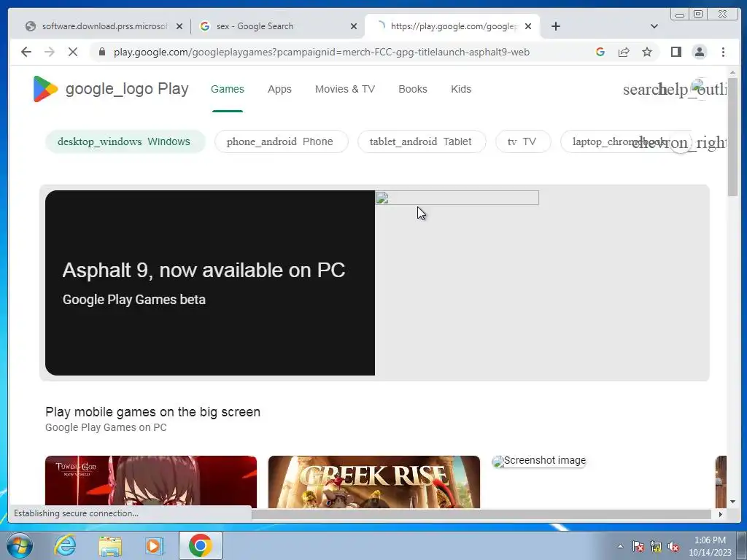Open the Apps section
The height and width of the screenshot is (560, 747).
tap(279, 89)
